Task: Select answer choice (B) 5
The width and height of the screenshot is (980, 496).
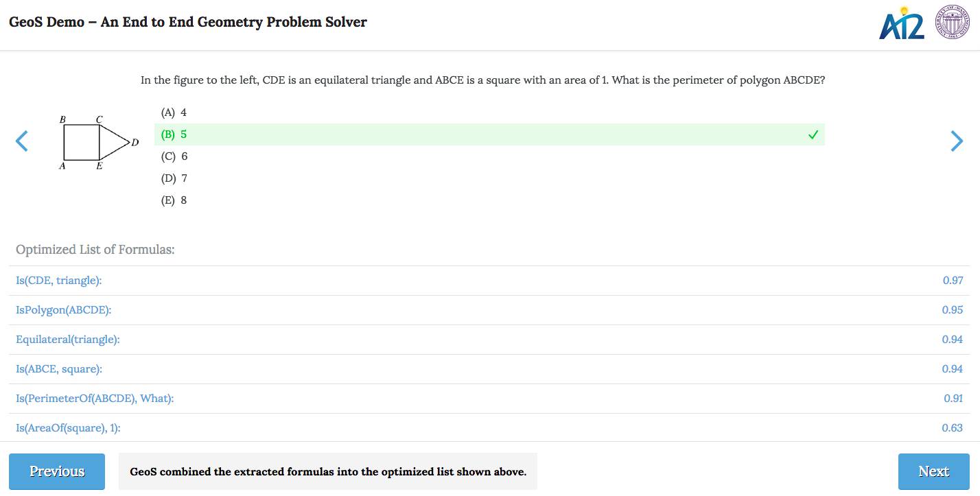Action: coord(174,134)
